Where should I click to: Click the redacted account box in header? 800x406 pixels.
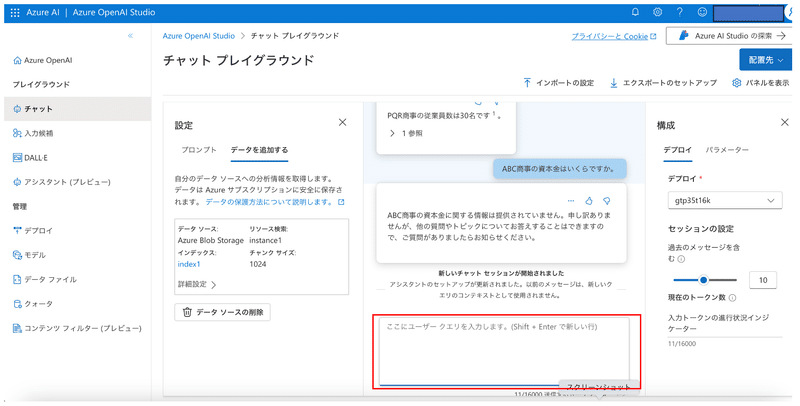(748, 13)
